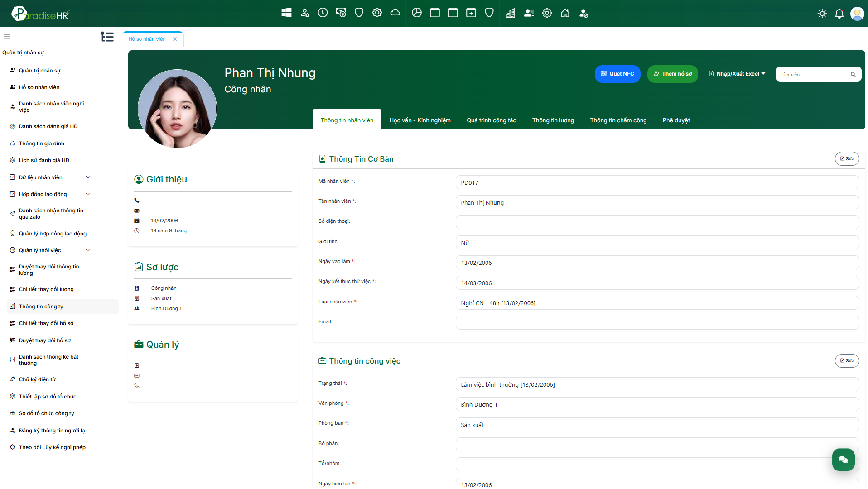Click the search magnifier icon
Image resolution: width=868 pixels, height=489 pixels.
tap(853, 74)
